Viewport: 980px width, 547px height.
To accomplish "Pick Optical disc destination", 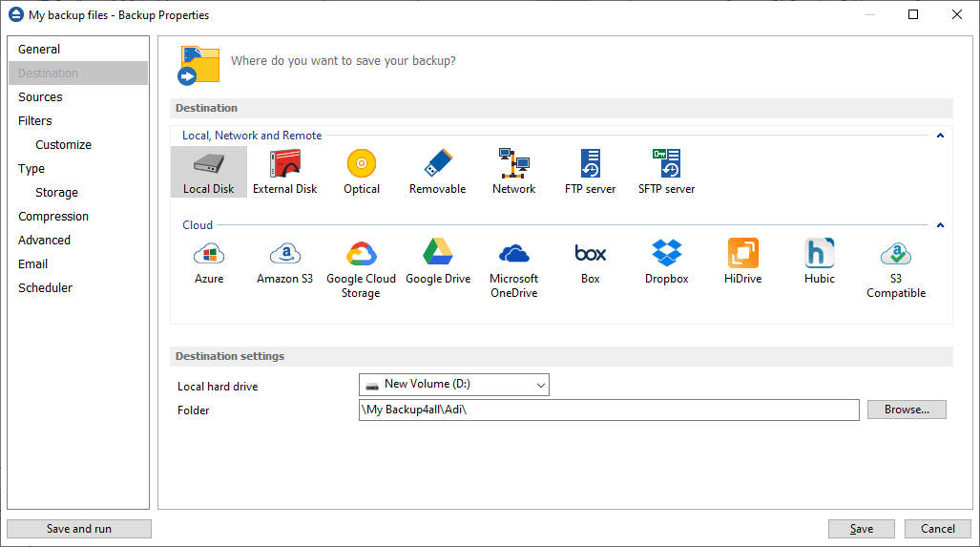I will 362,172.
